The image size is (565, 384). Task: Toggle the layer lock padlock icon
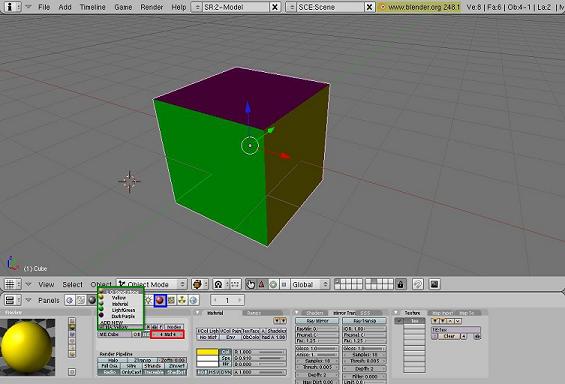[x=400, y=284]
